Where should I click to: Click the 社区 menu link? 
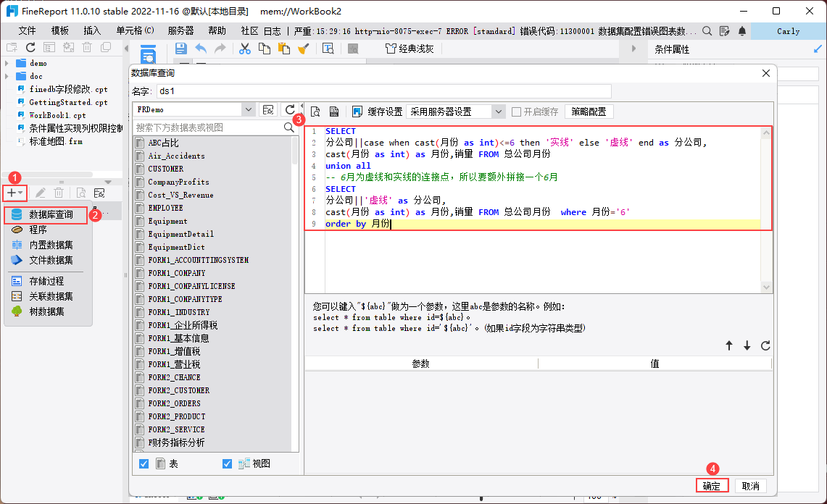point(249,31)
